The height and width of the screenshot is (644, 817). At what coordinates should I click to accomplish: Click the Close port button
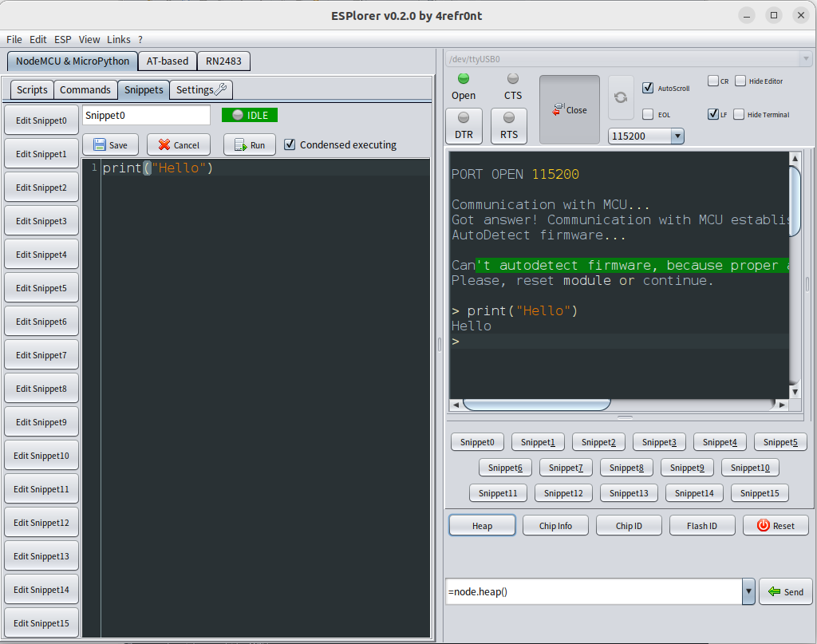(569, 110)
